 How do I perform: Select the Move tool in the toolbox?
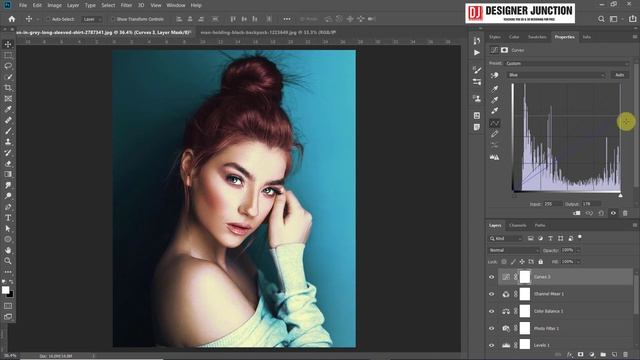tap(8, 44)
